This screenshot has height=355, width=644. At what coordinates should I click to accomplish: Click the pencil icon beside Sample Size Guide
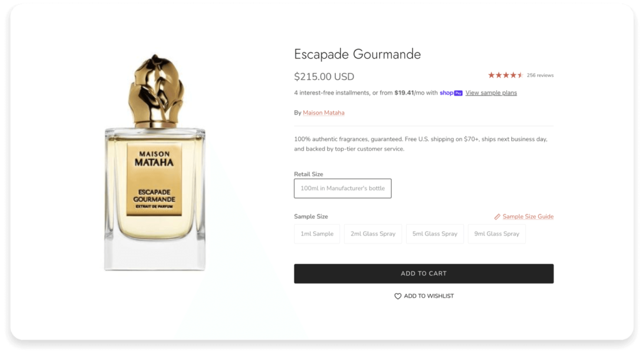497,217
